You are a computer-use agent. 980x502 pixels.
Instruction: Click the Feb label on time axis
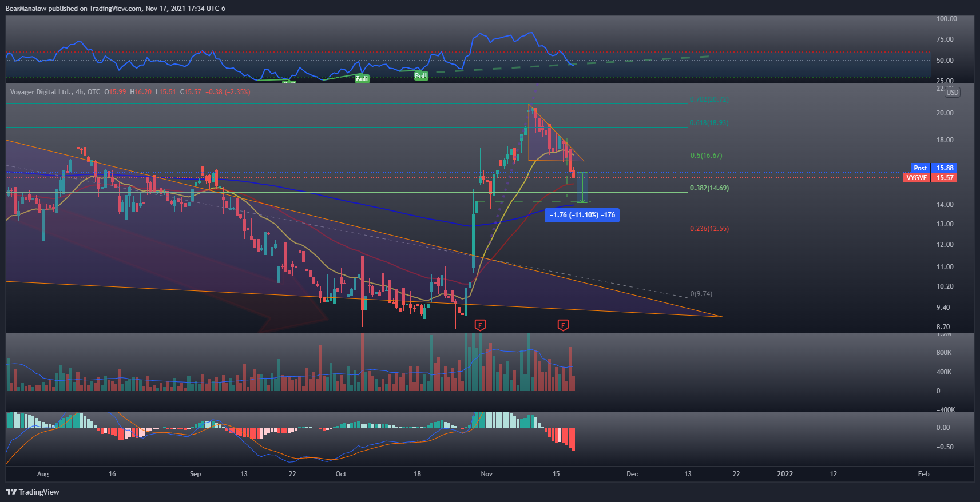tap(923, 474)
